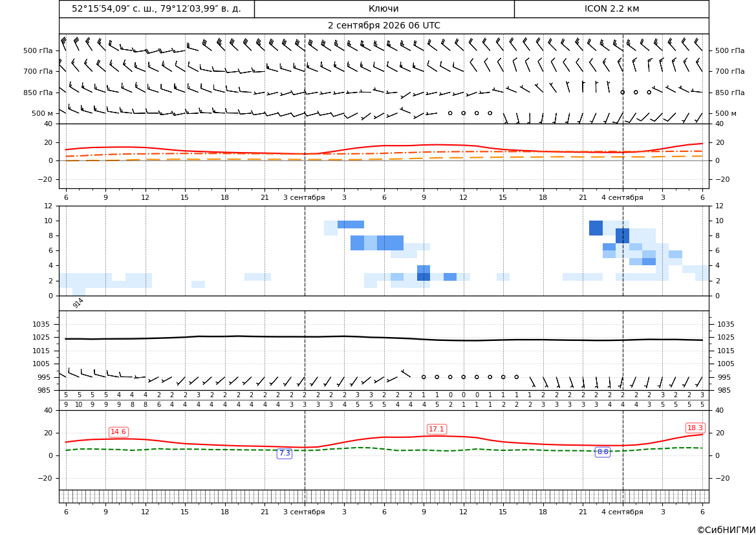Click the dark blue cloud cell at 8-10 km before 4 сентября
Screen dimensions: 756x535
(596, 228)
